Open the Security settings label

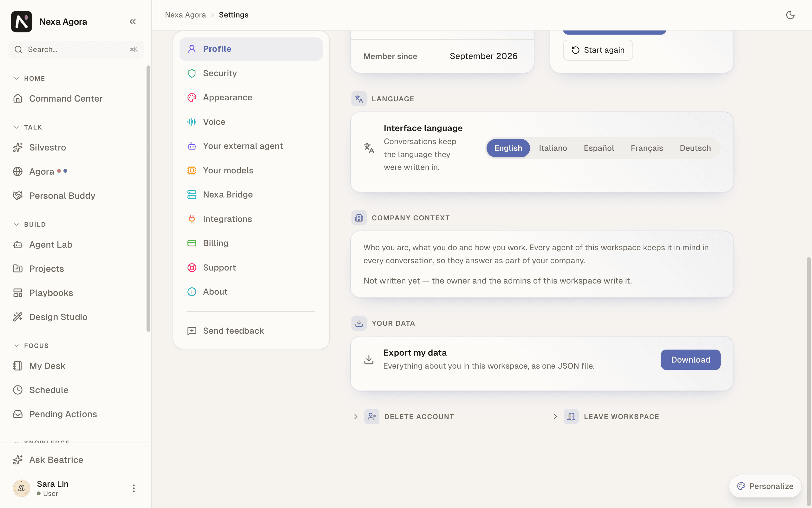pyautogui.click(x=220, y=73)
